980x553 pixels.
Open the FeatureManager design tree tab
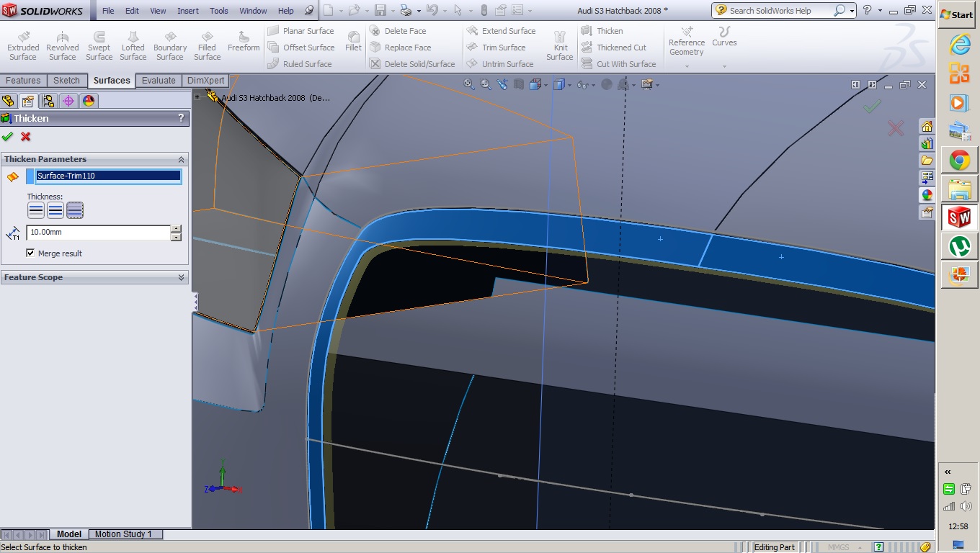point(8,101)
